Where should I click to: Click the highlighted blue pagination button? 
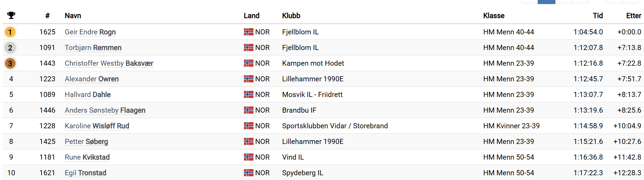[x=547, y=2]
